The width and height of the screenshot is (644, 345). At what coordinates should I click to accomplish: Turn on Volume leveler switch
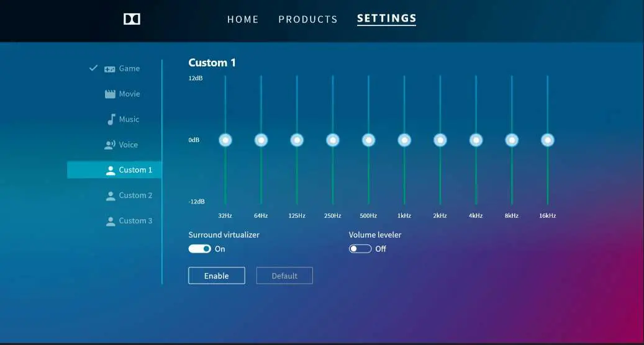coord(360,249)
